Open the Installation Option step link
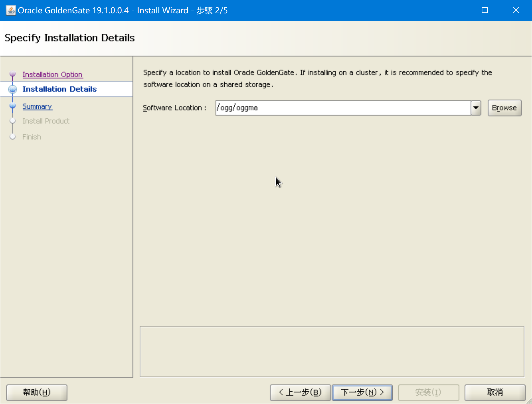 (x=53, y=74)
